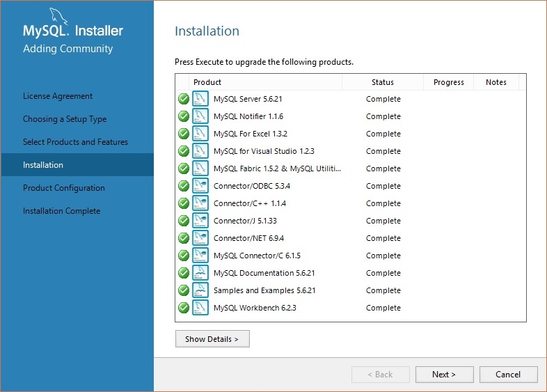Sort by the Status column header

382,82
